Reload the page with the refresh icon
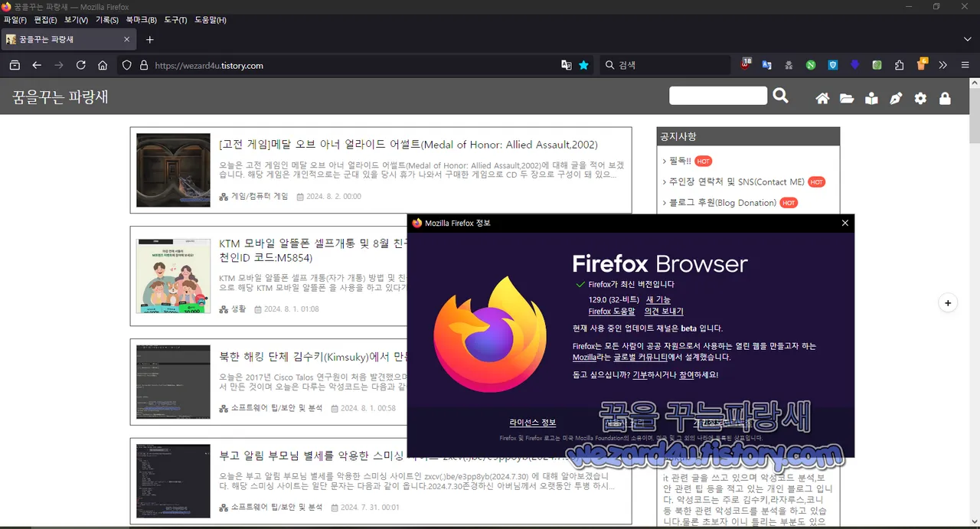 pos(80,65)
